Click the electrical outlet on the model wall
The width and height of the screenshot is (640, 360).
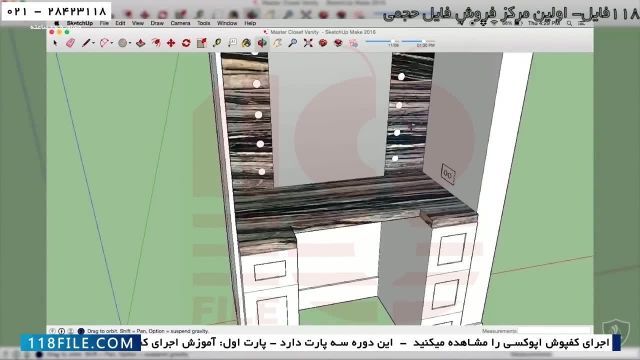click(x=448, y=175)
